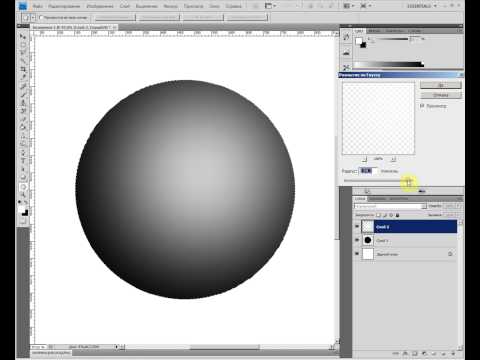The image size is (480, 360).
Task: Click the create new layer icon
Action: (x=443, y=353)
